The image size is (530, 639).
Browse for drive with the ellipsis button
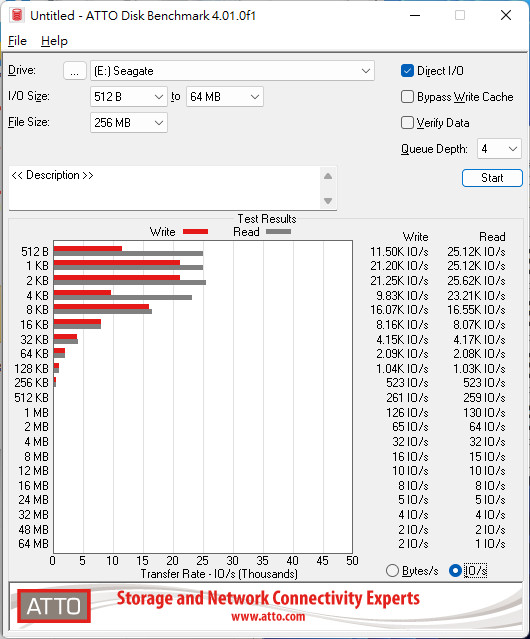point(75,71)
